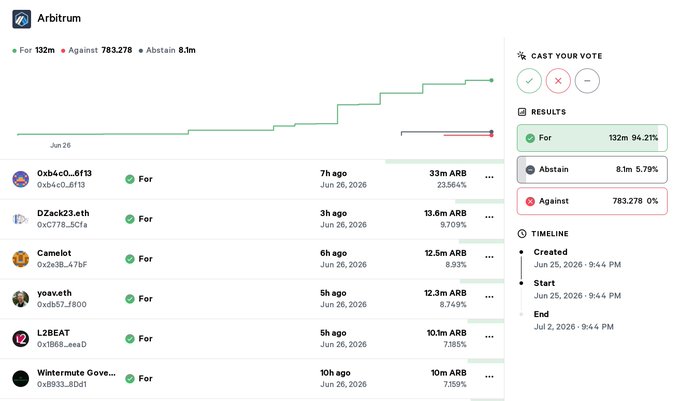Open the Camelot voter name
680x401 pixels.
(54, 253)
